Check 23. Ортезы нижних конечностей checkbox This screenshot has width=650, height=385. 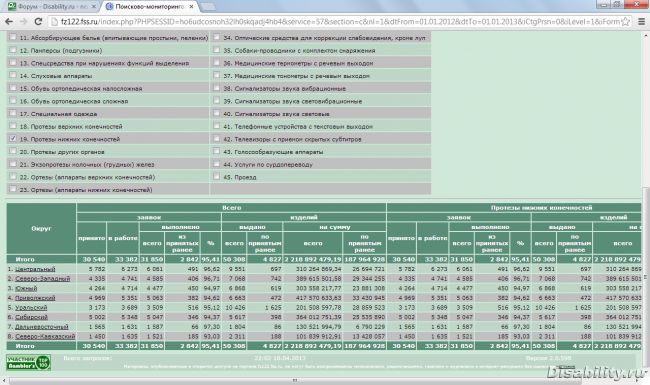pos(13,189)
